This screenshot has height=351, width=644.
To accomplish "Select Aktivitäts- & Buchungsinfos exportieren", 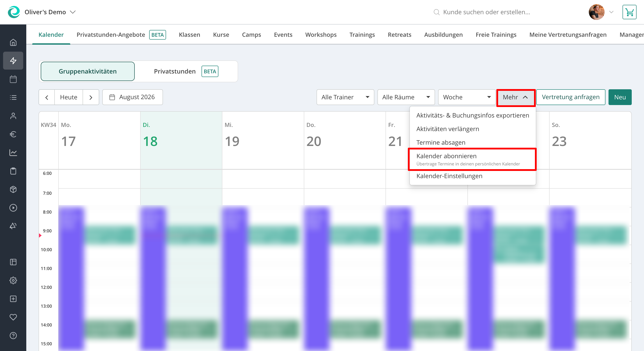I will point(472,115).
